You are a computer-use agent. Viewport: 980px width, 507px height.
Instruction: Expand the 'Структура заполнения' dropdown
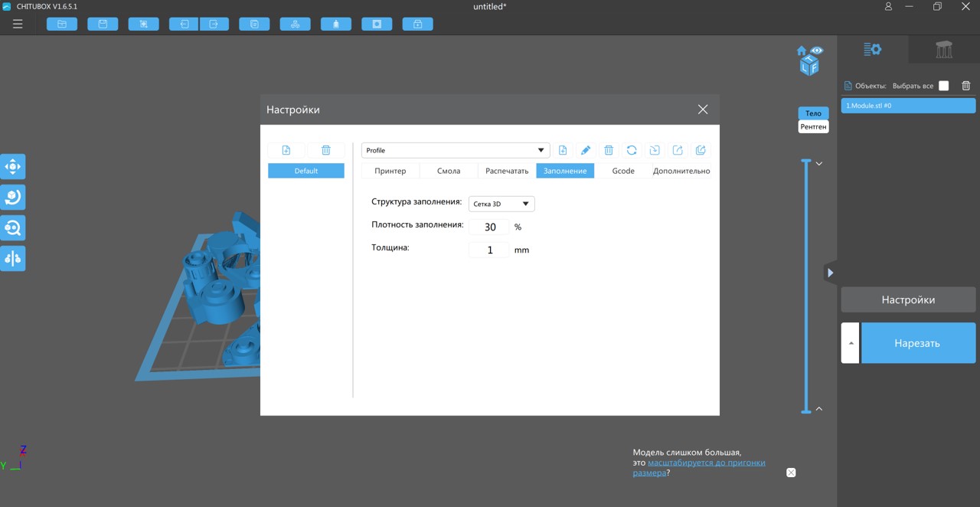(501, 204)
